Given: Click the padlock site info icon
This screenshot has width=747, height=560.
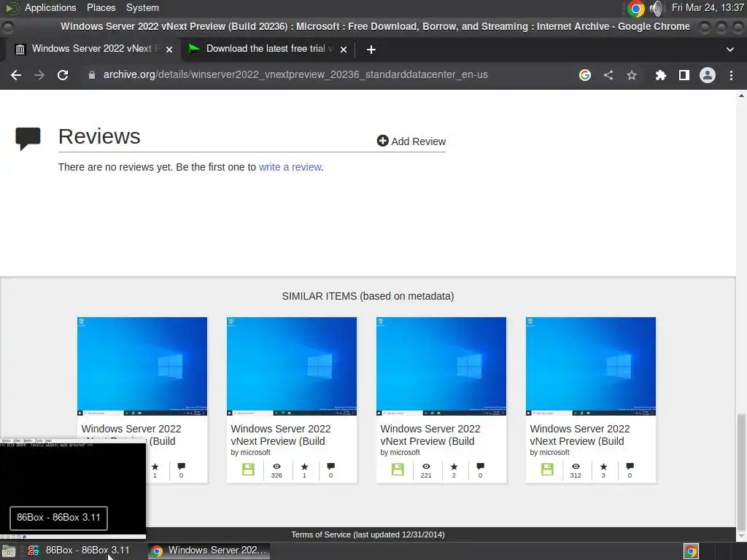Looking at the screenshot, I should (91, 75).
